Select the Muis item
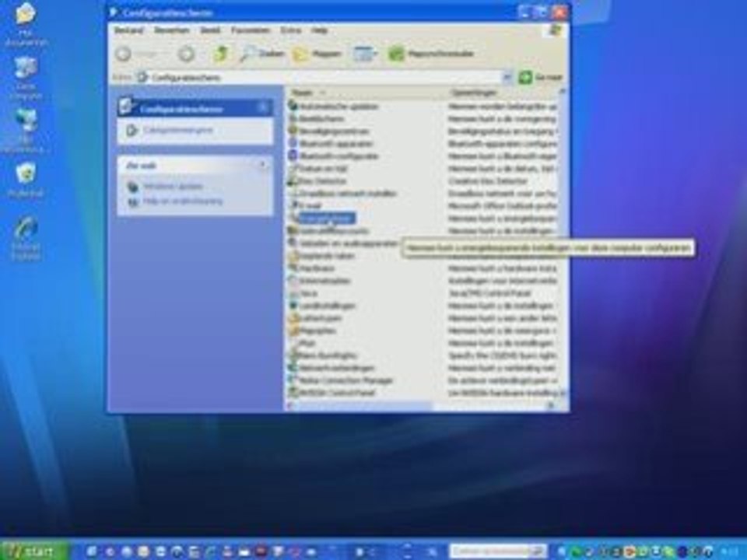 click(302, 343)
